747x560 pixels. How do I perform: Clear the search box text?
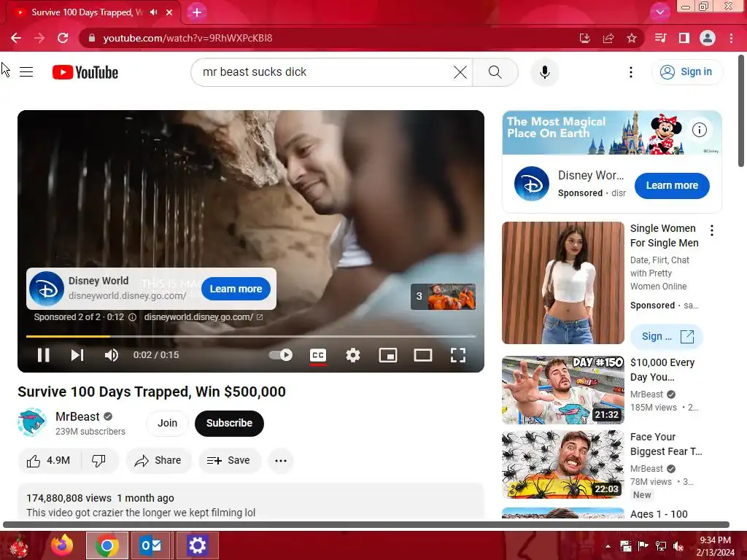(x=460, y=72)
